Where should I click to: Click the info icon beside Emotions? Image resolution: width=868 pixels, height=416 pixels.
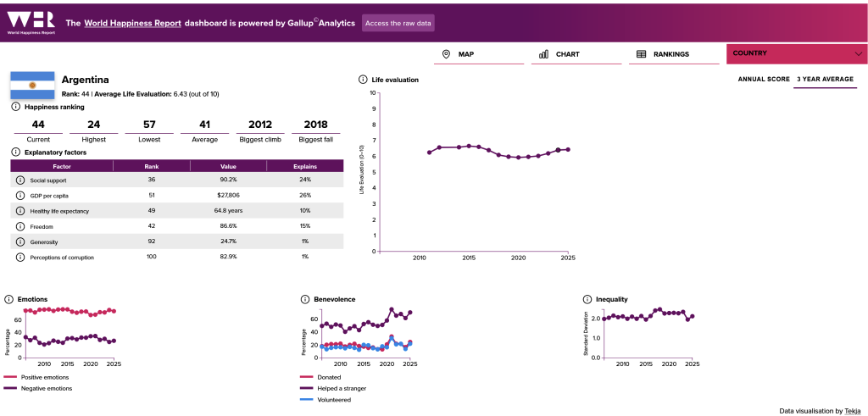point(8,299)
